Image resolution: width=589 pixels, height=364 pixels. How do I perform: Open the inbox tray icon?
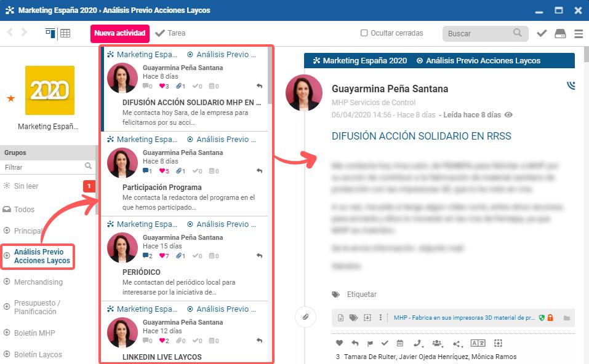pos(560,33)
